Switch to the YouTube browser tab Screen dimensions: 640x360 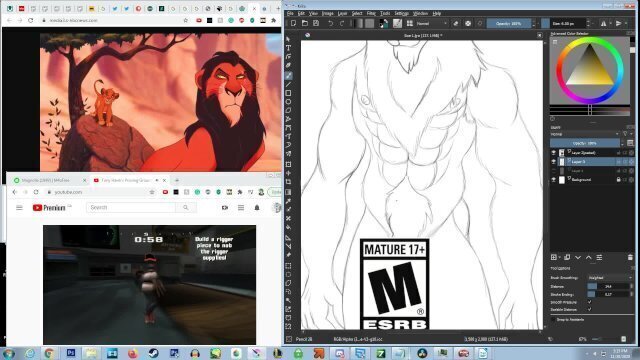pyautogui.click(x=125, y=180)
